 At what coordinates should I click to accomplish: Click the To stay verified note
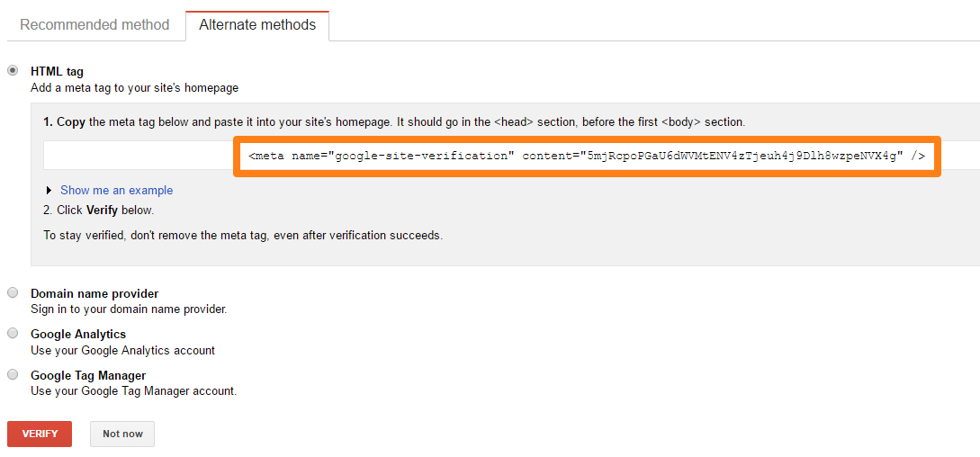pyautogui.click(x=243, y=236)
